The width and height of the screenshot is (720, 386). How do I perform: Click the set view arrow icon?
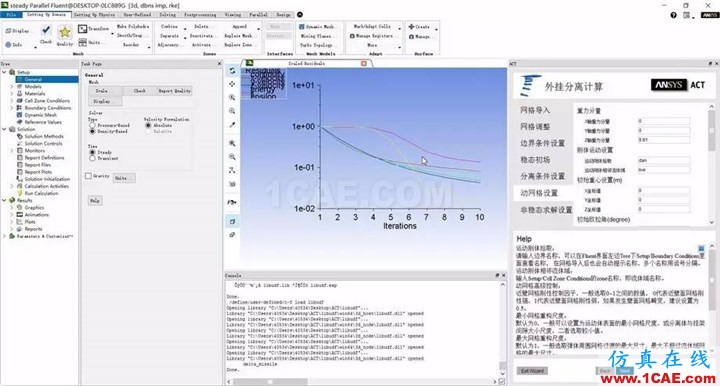click(x=232, y=202)
